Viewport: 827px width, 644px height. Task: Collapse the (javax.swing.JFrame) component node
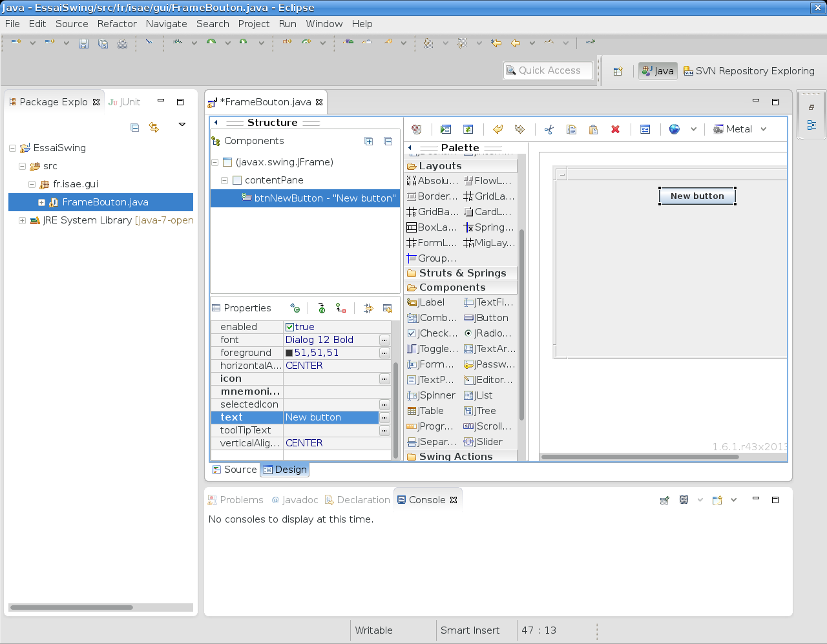click(x=215, y=162)
